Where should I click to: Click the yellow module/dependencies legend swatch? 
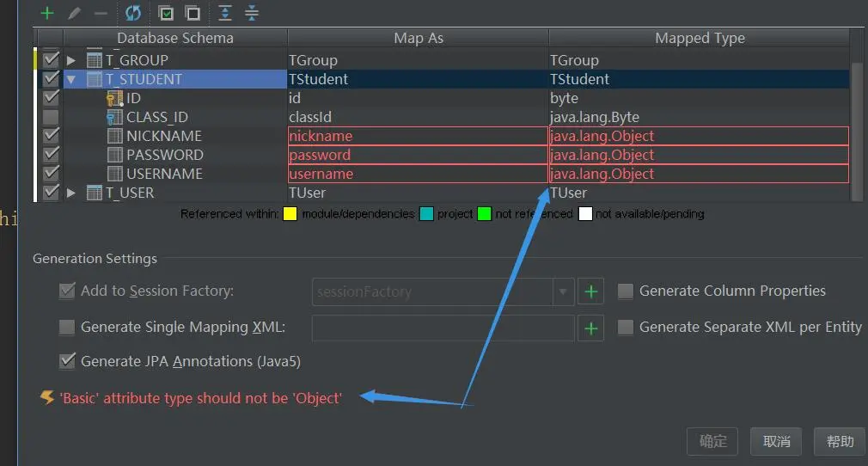click(x=290, y=214)
